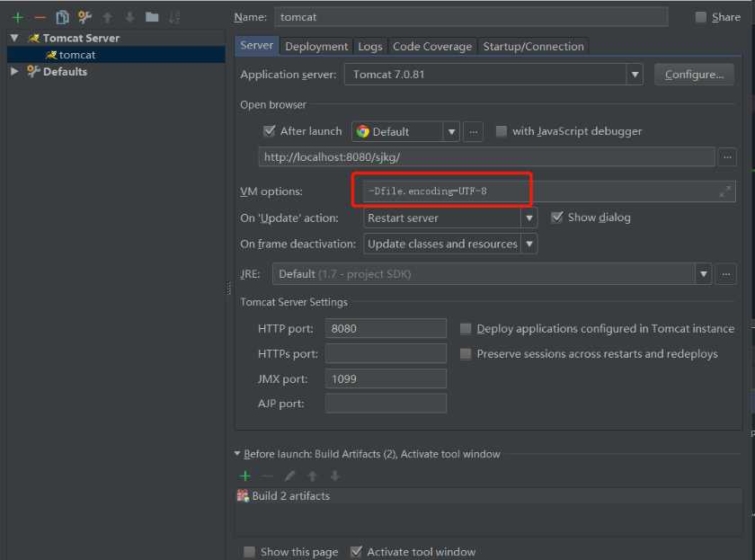
Task: Switch to the Logs tab
Action: tap(369, 47)
